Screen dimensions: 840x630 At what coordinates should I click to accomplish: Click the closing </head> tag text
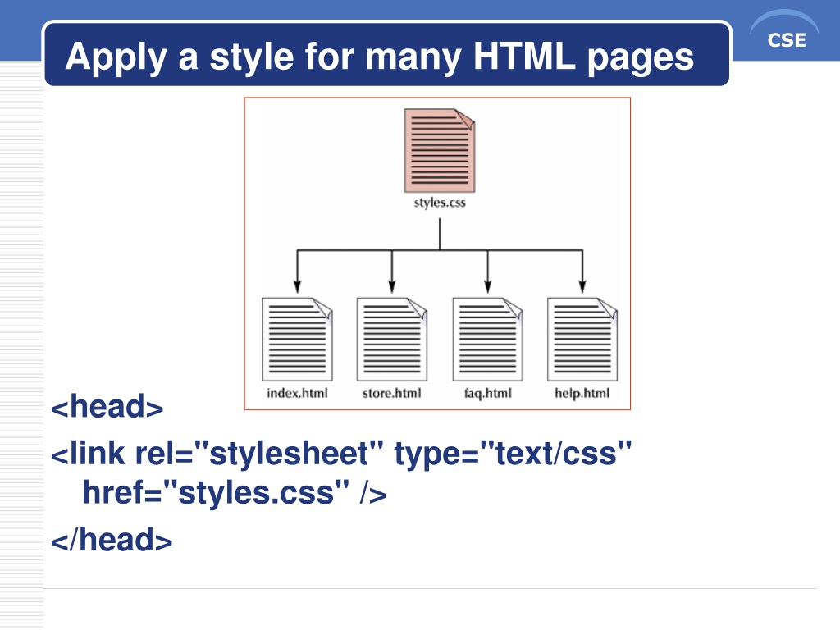pyautogui.click(x=112, y=539)
